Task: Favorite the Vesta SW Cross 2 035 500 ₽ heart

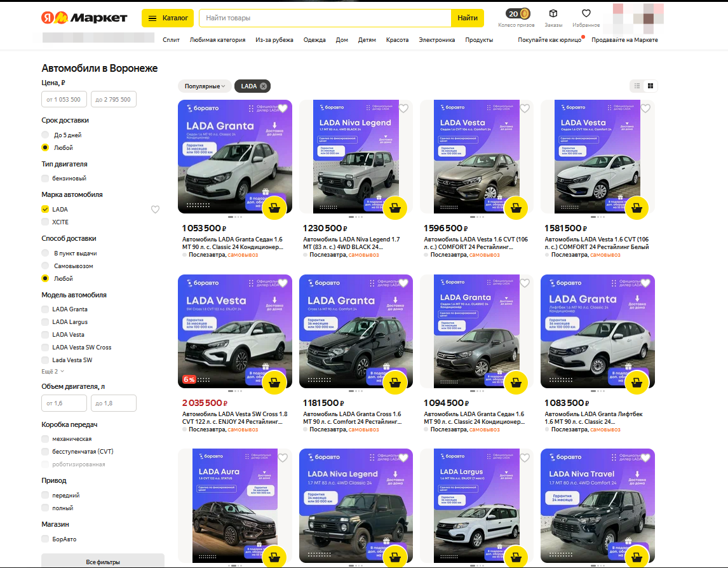Action: pos(283,283)
